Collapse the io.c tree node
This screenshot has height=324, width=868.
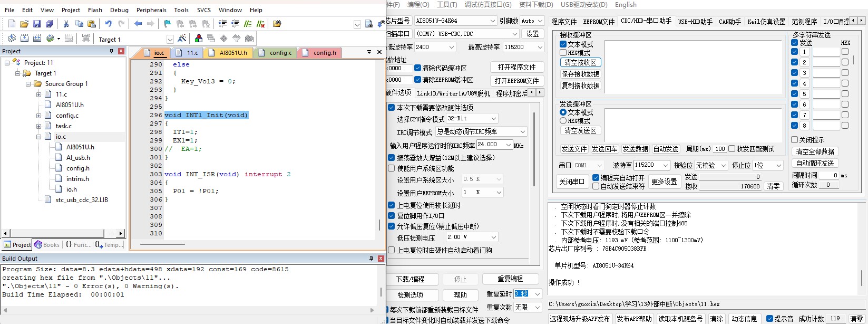[x=38, y=137]
